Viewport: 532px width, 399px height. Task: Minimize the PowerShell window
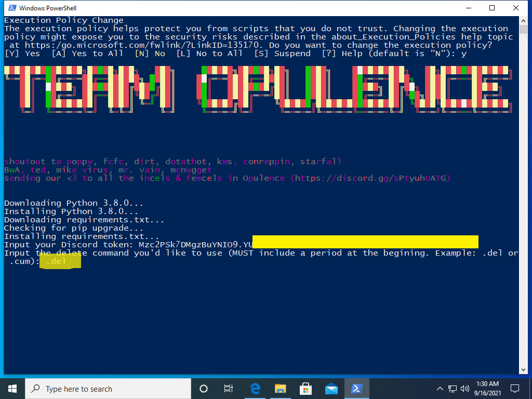[469, 8]
